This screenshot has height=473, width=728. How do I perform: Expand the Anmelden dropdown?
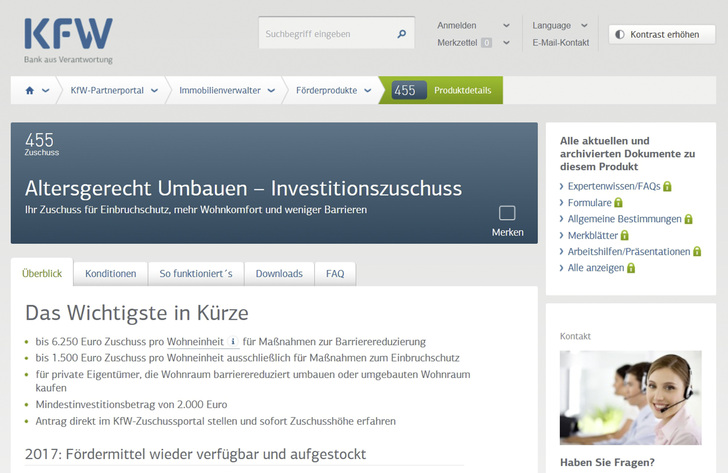tap(506, 25)
